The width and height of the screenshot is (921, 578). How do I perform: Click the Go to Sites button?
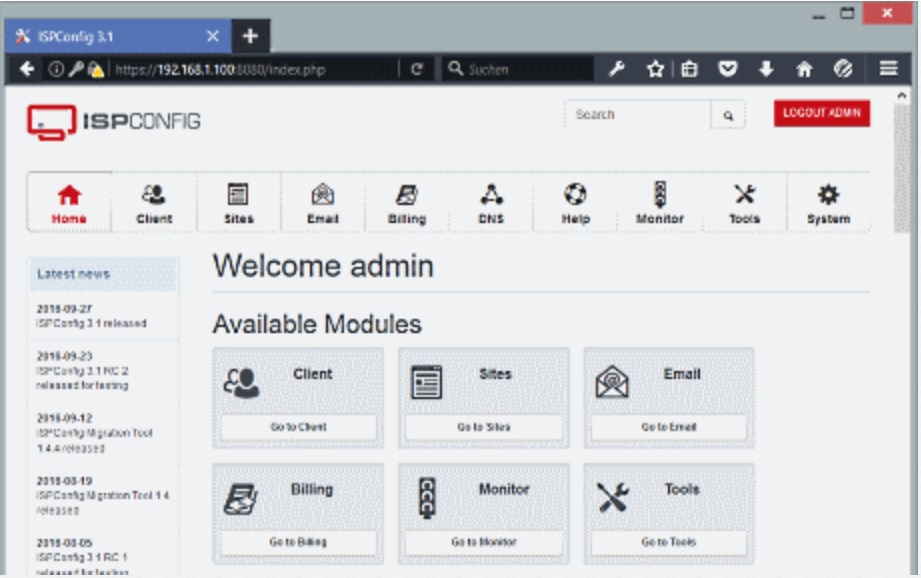coord(483,427)
